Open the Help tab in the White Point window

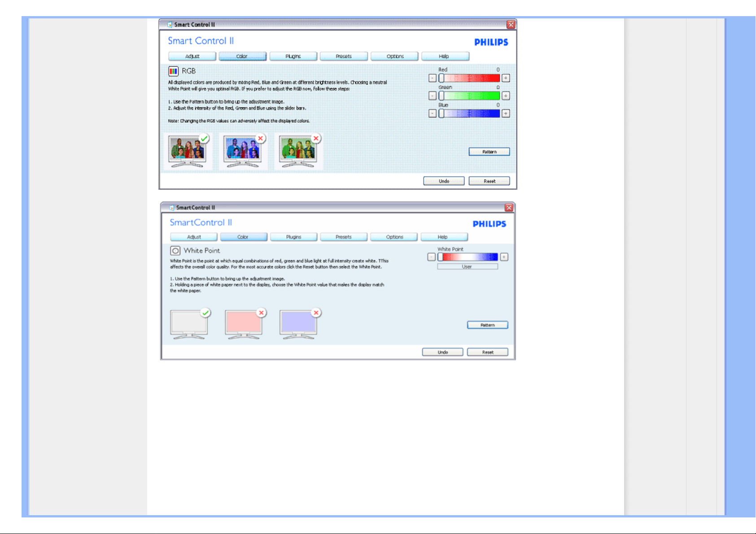point(443,237)
